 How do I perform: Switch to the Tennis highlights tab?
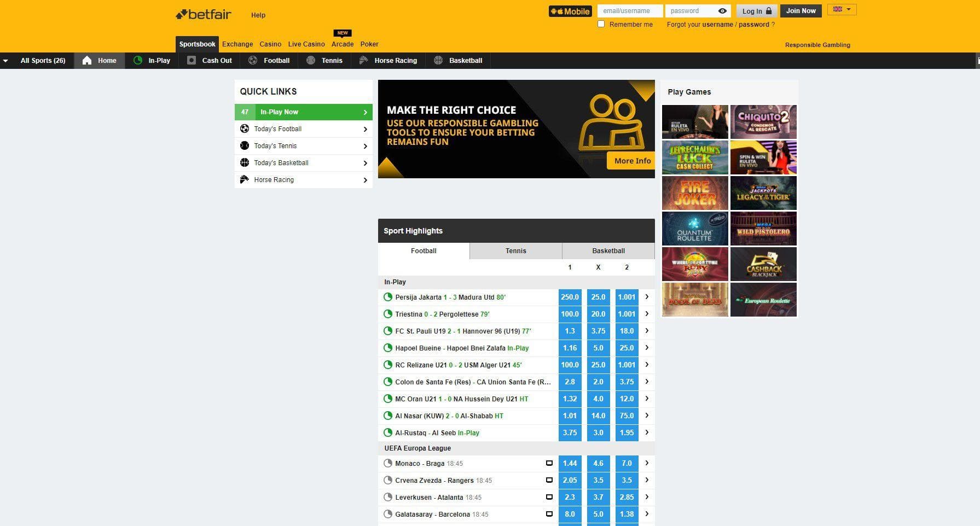pos(515,251)
